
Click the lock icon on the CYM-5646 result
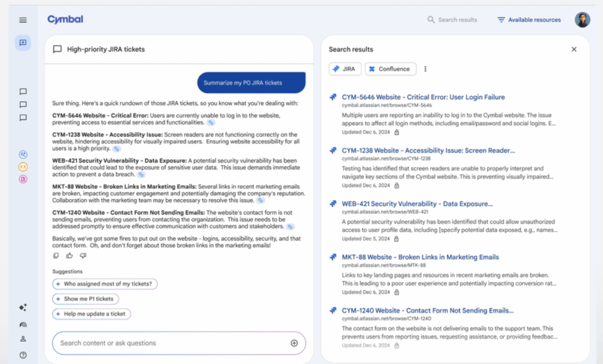click(397, 133)
